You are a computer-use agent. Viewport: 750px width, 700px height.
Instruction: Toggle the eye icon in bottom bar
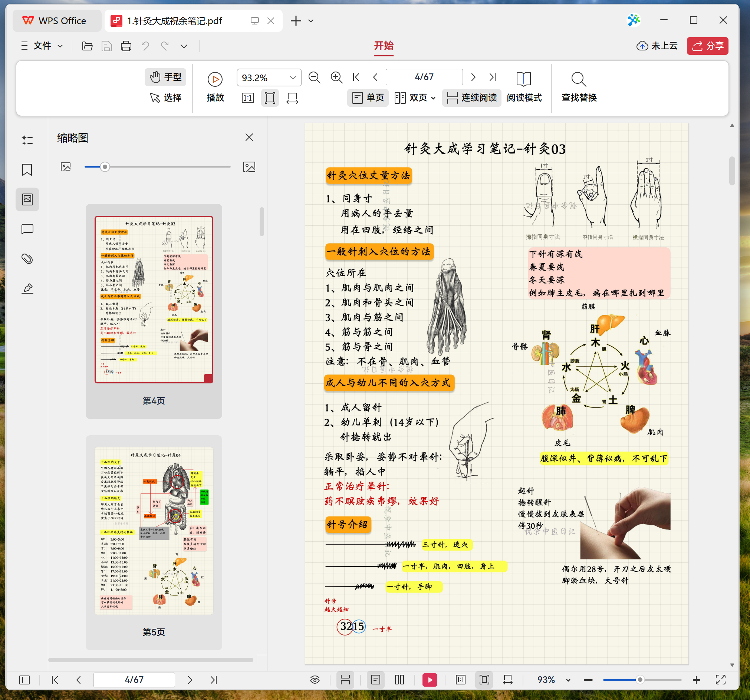(315, 680)
